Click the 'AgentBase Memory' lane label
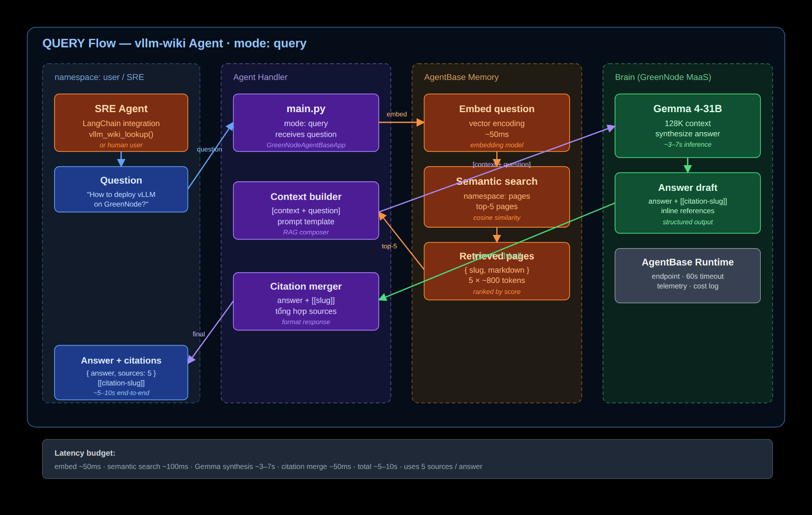812x515 pixels. tap(461, 77)
